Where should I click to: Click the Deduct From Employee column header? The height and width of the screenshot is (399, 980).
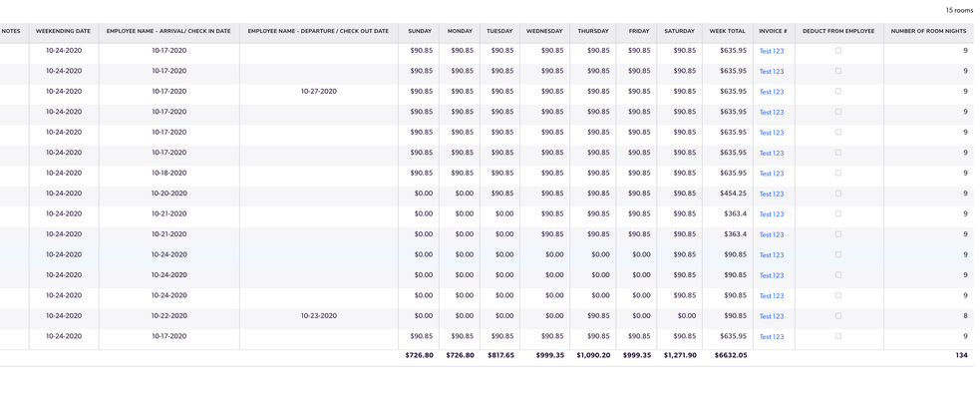click(x=838, y=31)
